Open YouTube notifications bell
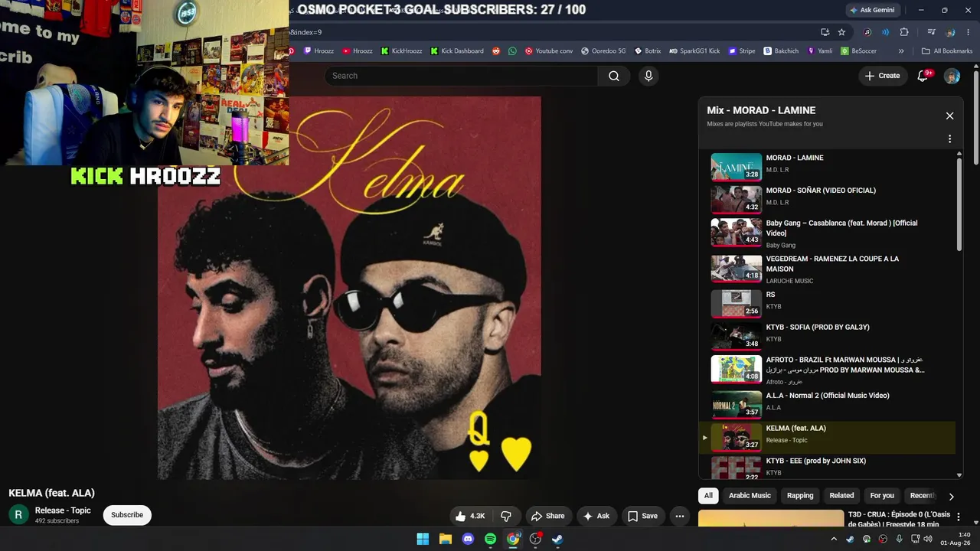This screenshot has width=980, height=551. 923,76
